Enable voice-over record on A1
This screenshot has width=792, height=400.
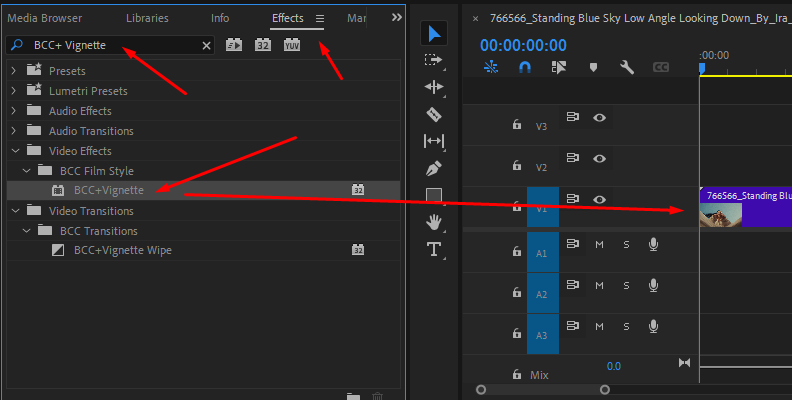(x=653, y=244)
